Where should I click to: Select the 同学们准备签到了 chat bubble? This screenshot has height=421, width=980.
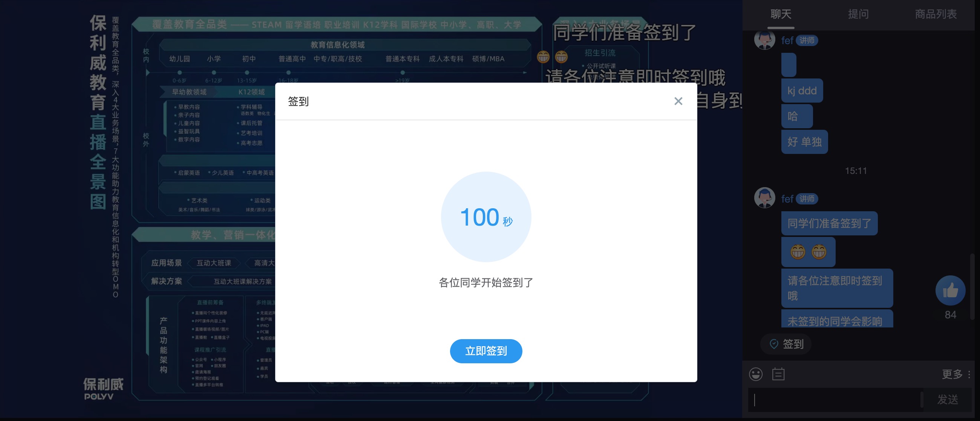coord(829,223)
